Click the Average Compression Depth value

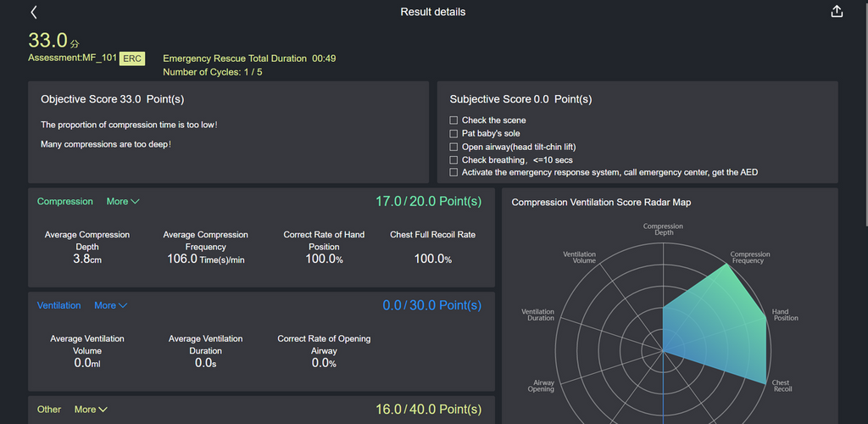click(x=87, y=259)
